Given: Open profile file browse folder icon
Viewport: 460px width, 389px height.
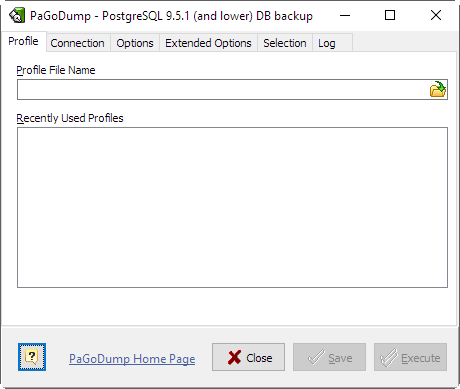Looking at the screenshot, I should pyautogui.click(x=438, y=89).
